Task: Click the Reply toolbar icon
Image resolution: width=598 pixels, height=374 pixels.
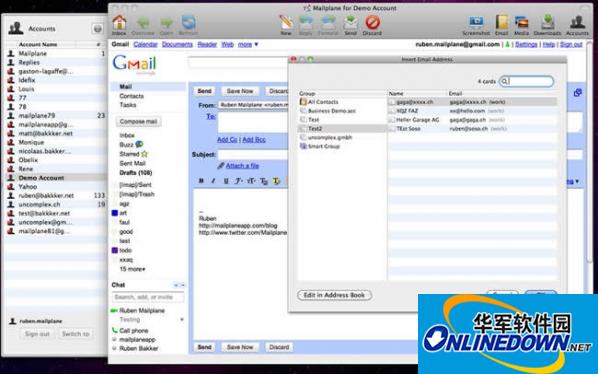Action: coord(305,26)
